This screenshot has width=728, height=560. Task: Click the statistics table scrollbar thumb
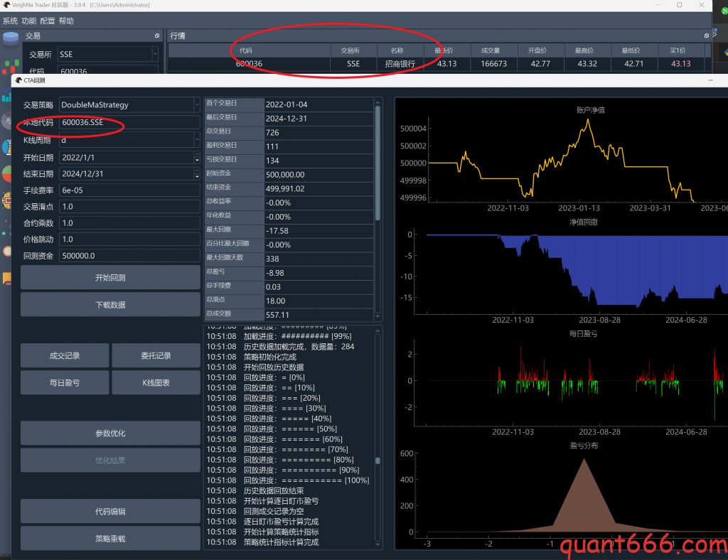tap(378, 163)
